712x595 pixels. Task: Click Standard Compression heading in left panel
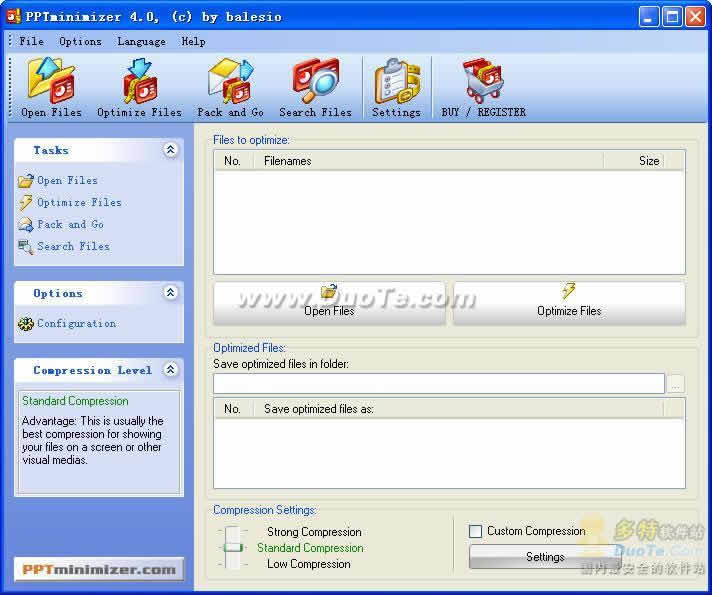point(75,401)
